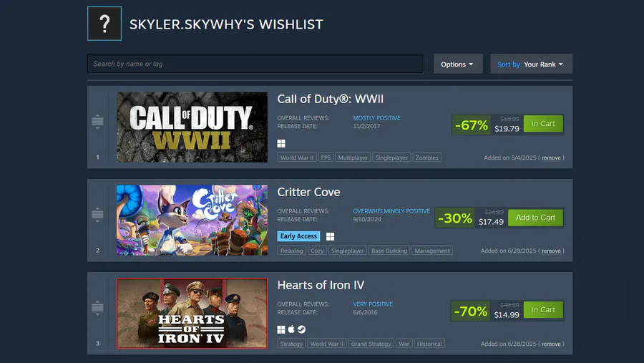Remove Call of Duty WWII from wishlist
644x363 pixels.
coord(551,158)
